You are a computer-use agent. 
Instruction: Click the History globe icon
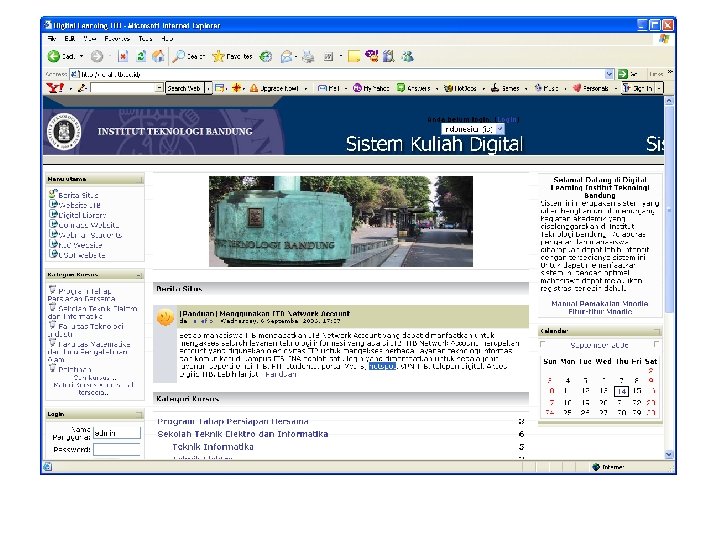coord(266,56)
